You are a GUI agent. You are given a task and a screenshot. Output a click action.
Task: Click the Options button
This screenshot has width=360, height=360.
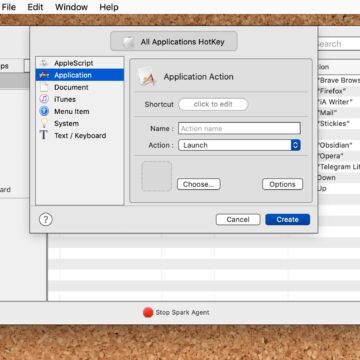coord(282,184)
